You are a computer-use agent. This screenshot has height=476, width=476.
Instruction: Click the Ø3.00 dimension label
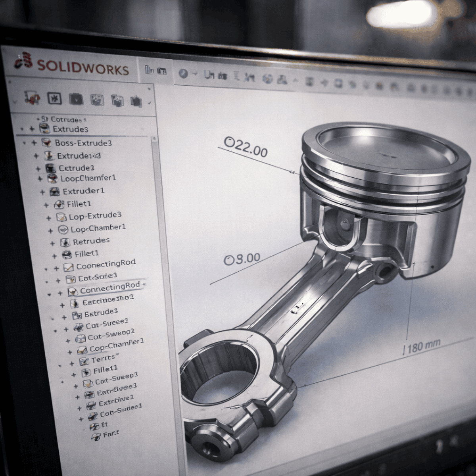click(x=242, y=259)
